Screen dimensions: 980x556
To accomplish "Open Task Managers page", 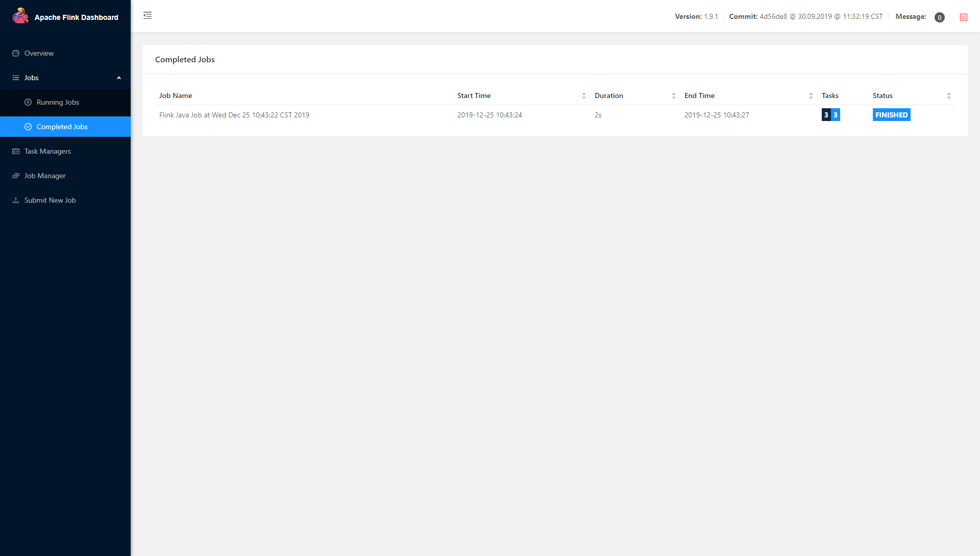I will [x=47, y=151].
